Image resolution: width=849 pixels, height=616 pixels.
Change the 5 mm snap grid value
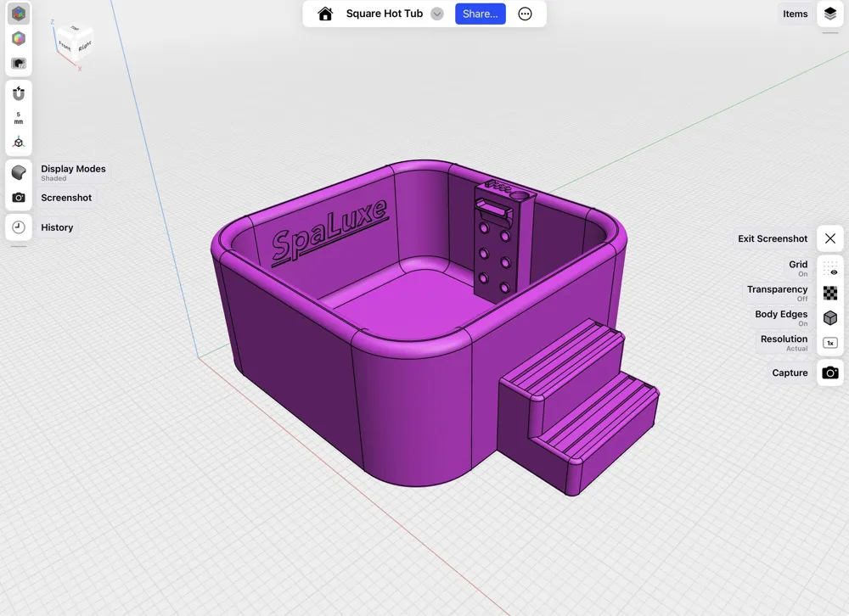[19, 118]
